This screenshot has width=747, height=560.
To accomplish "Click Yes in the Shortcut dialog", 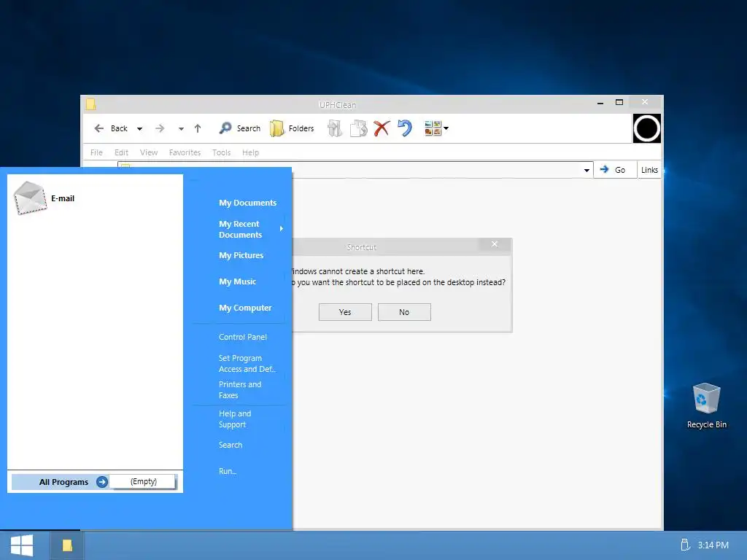I will 345,312.
